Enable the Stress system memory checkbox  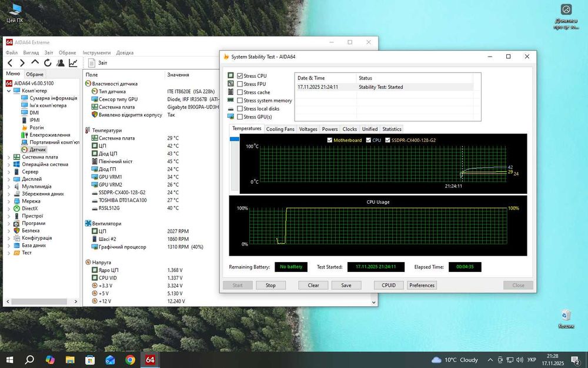click(240, 101)
